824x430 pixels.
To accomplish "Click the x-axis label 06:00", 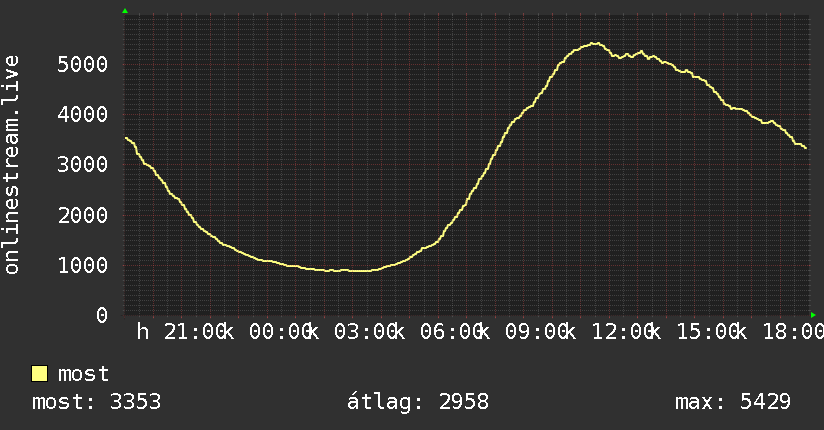I will (450, 332).
